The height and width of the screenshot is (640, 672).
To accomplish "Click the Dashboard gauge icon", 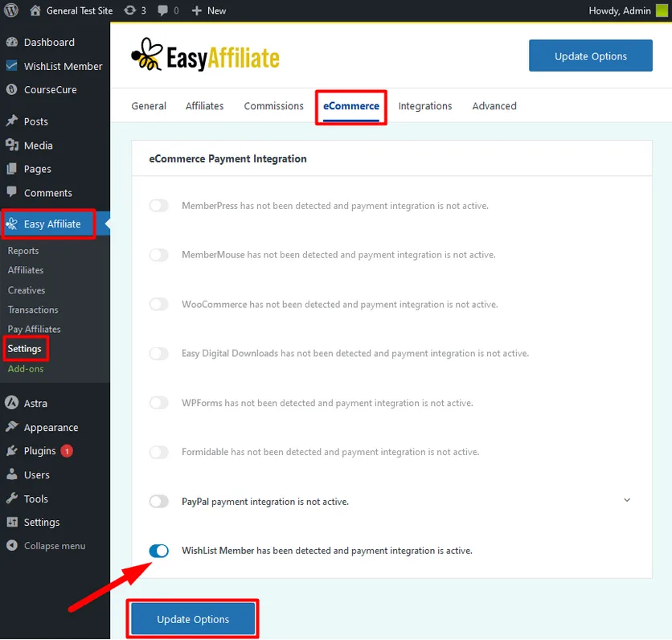I will [x=12, y=42].
